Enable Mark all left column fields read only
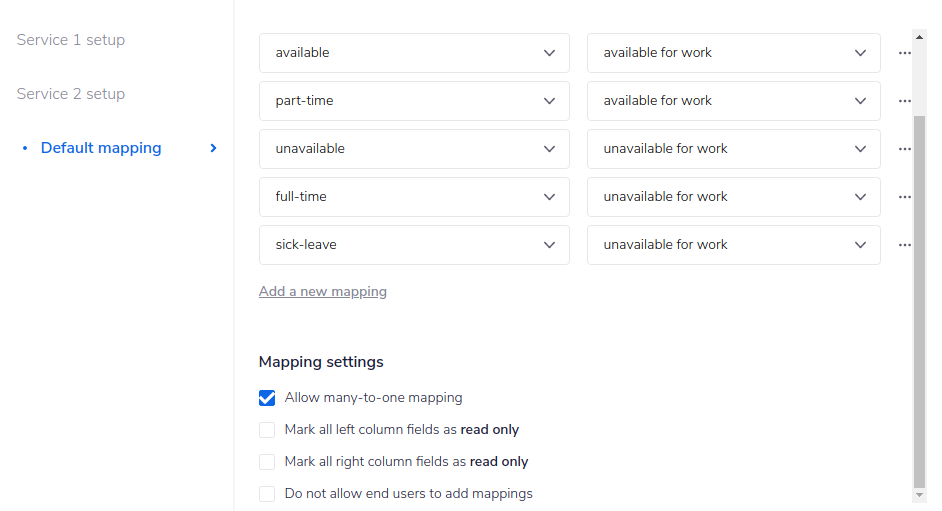This screenshot has height=511, width=942. coord(267,430)
